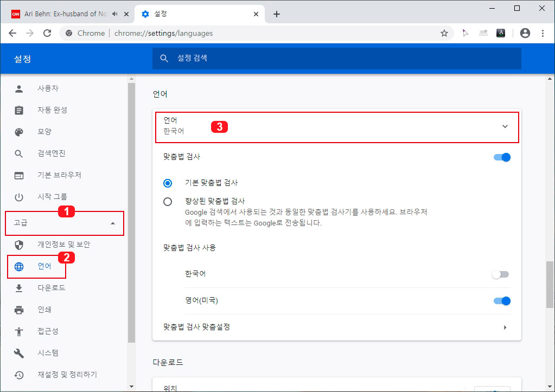Bookmark the page using the star icon
The image size is (555, 392).
(444, 33)
